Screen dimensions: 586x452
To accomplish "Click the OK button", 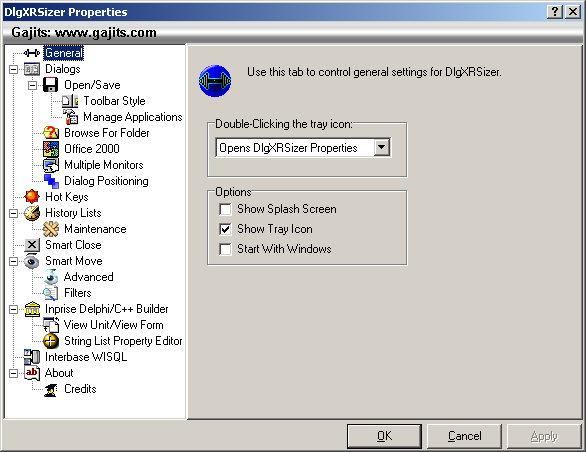I will click(384, 436).
